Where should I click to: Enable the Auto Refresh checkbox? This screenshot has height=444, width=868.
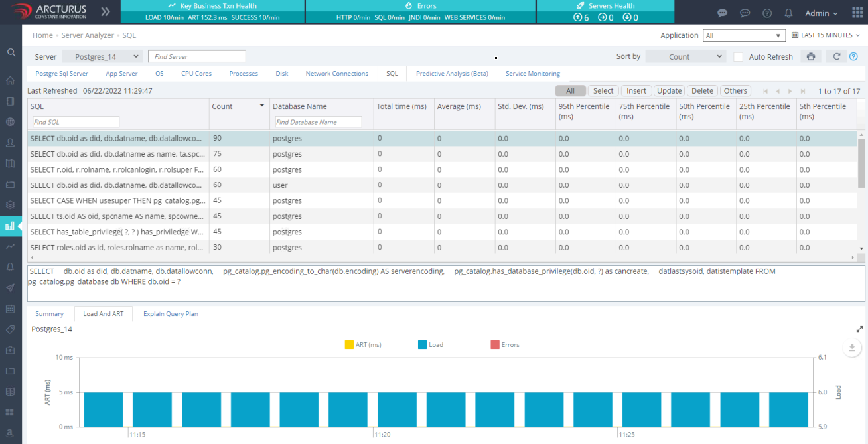738,57
